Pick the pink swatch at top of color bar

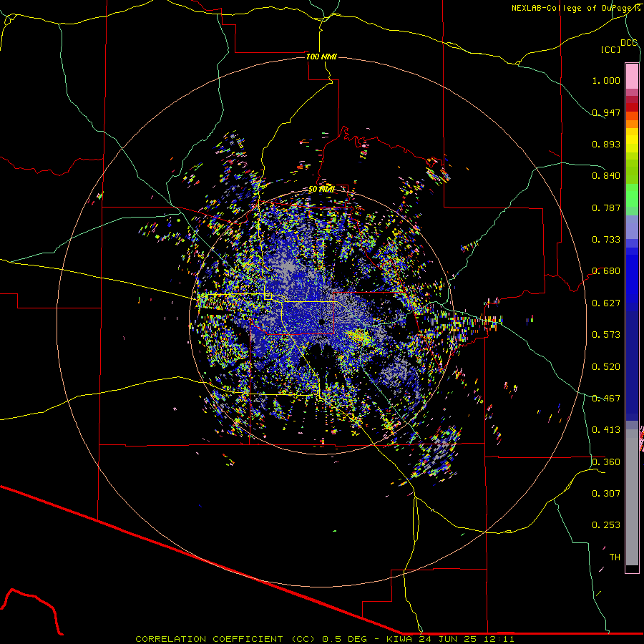pyautogui.click(x=632, y=77)
